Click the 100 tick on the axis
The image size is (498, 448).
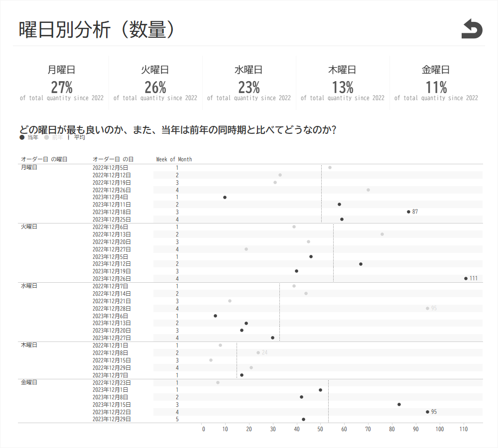point(440,429)
